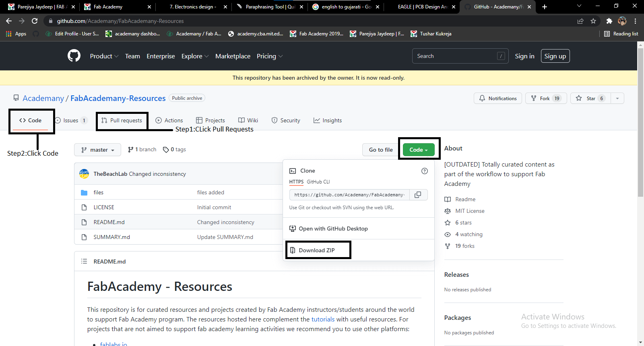Select the HTTPS clone option
Screen dimensions: 644x346
[296, 182]
